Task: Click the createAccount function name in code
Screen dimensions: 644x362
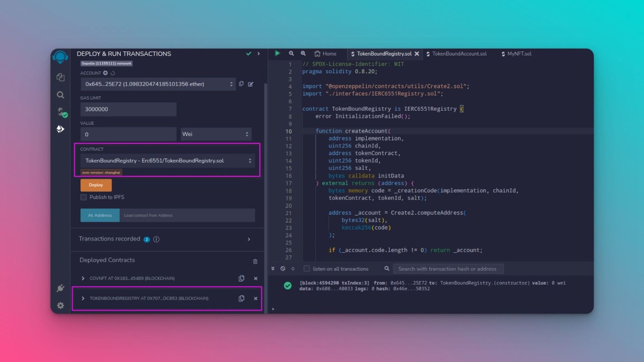Action: click(x=366, y=131)
